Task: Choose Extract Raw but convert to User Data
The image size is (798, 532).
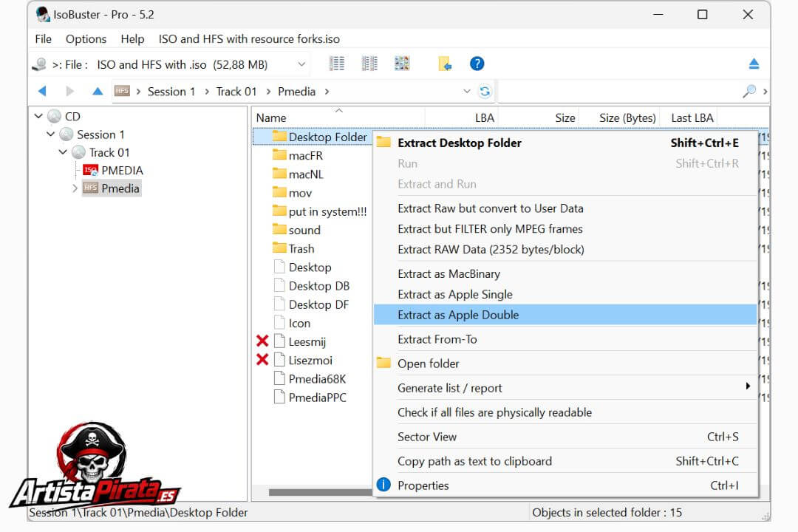Action: tap(565, 208)
